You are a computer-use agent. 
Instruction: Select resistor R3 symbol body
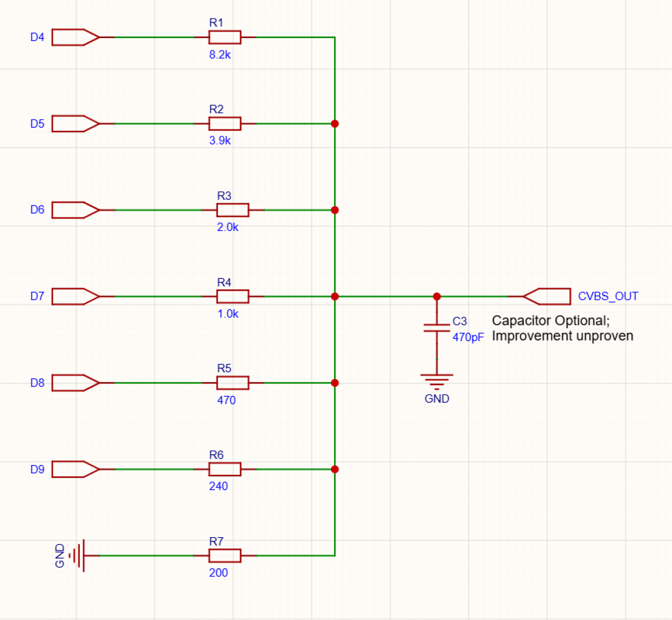point(233,210)
